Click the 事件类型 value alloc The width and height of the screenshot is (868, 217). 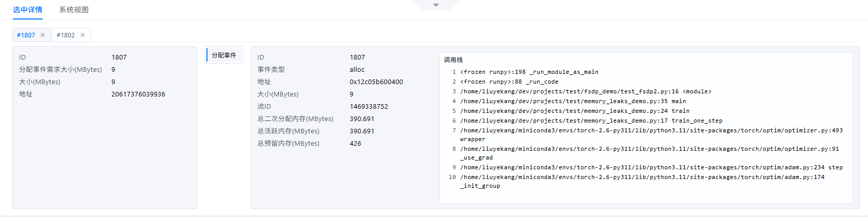(x=357, y=69)
